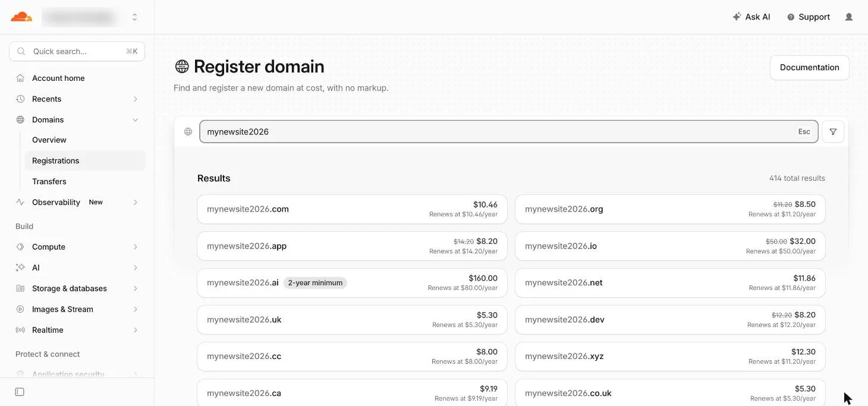Select mynewsite2026.net result

[x=670, y=283]
